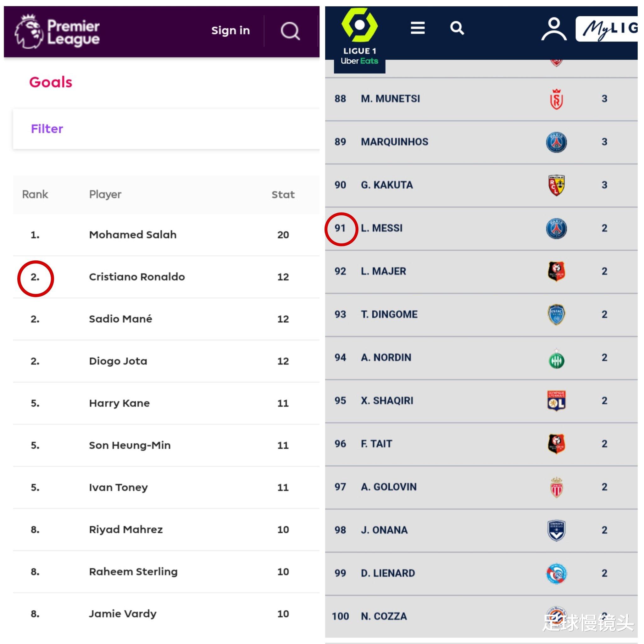Click the Sign in link
Image resolution: width=644 pixels, height=644 pixels.
pos(231,31)
